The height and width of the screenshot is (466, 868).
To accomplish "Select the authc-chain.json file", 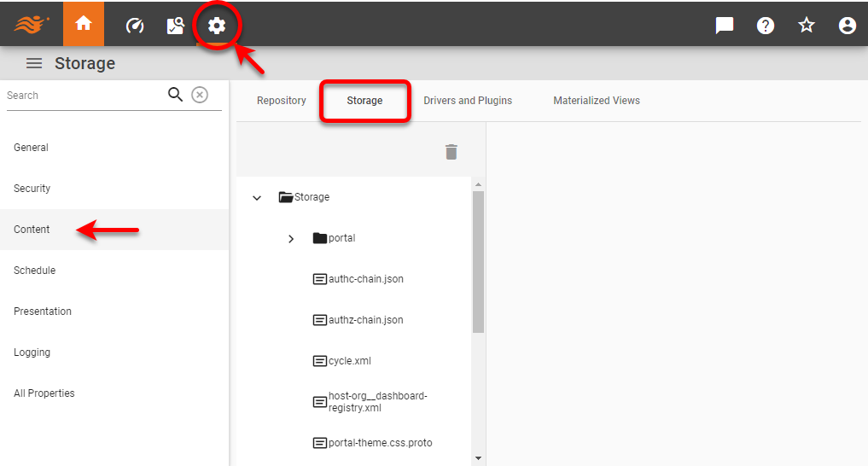I will pyautogui.click(x=365, y=279).
